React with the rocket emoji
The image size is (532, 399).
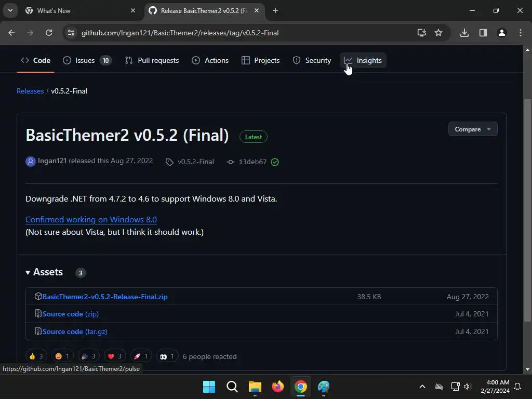(141, 356)
